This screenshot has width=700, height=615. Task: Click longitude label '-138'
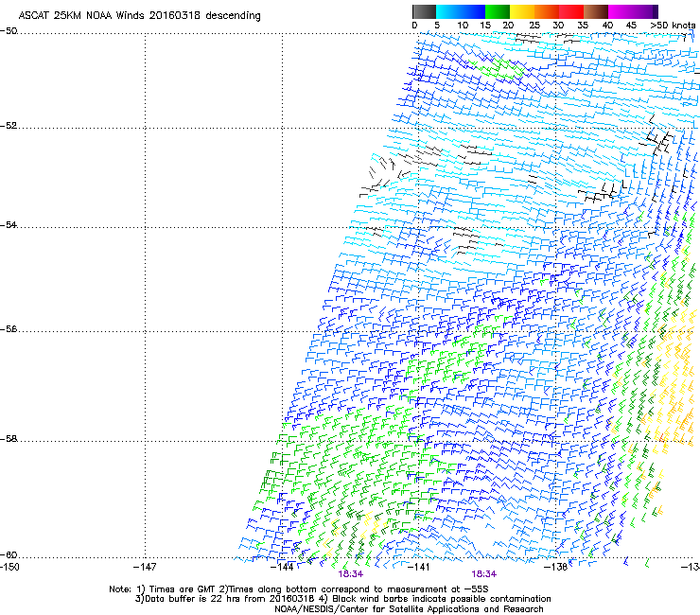point(556,567)
